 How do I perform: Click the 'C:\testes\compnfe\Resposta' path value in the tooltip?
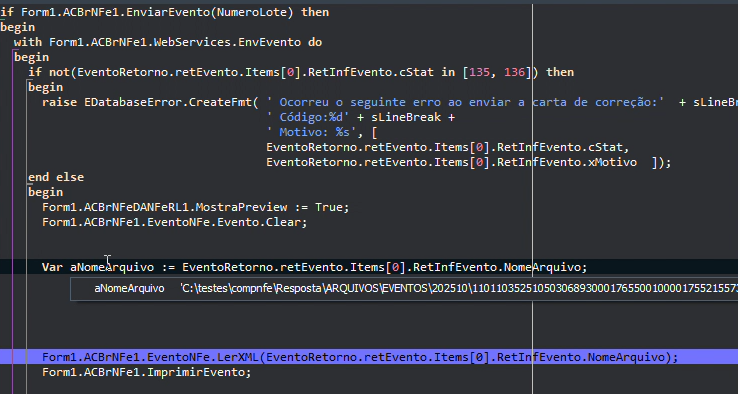[x=460, y=288]
